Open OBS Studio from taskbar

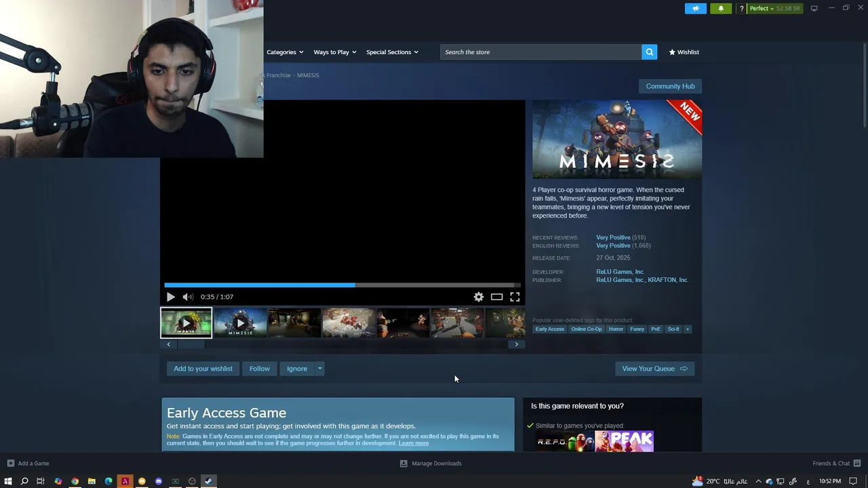(x=192, y=481)
